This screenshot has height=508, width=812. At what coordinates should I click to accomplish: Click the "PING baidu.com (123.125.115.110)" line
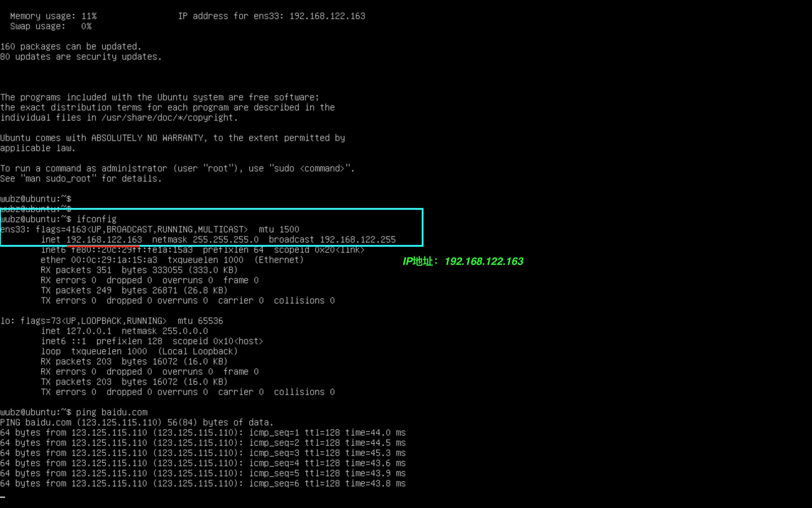point(137,423)
